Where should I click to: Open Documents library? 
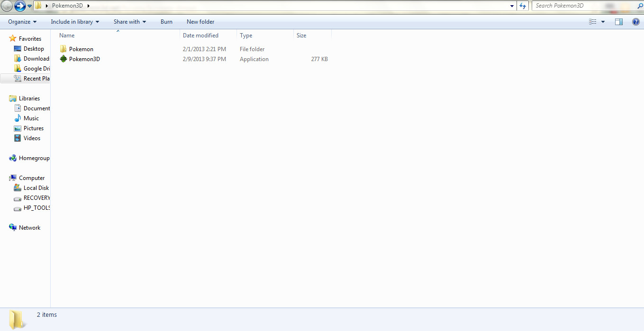point(36,108)
